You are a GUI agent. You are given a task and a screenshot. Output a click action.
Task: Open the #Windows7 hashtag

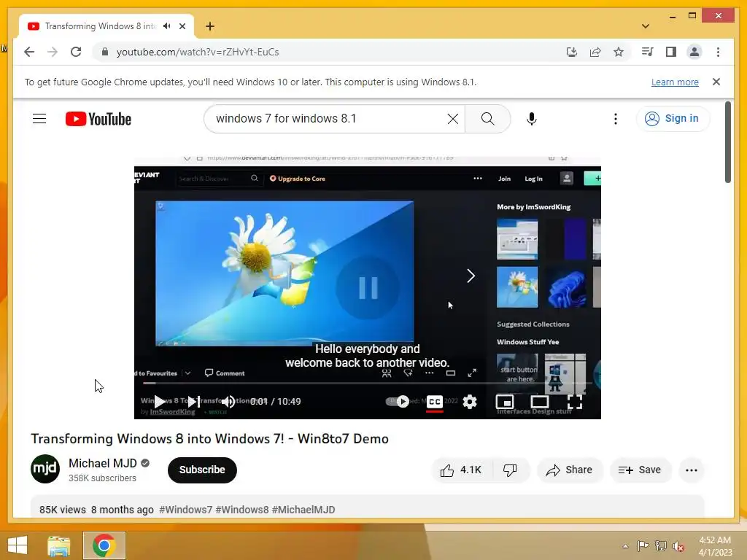tap(186, 510)
